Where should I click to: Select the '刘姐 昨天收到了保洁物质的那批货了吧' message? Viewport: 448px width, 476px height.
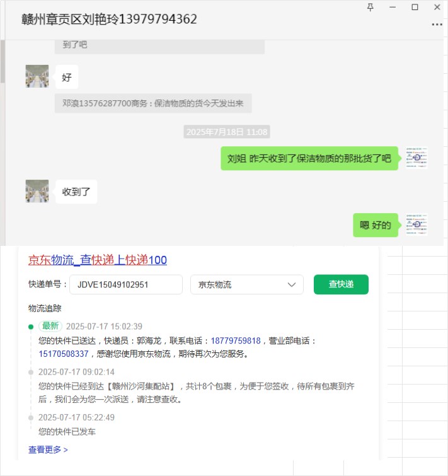309,158
